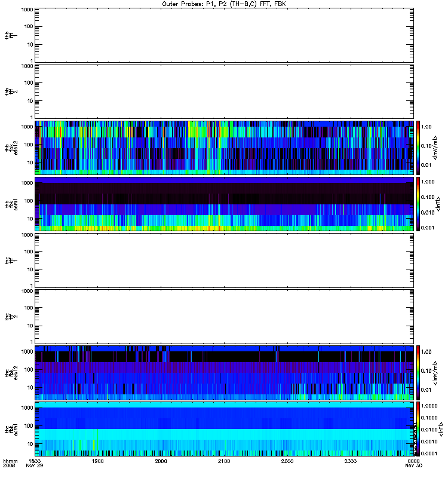Click the <|mV/m|> unit label of thc edc12 color bar
448x478 pixels.
tap(435, 372)
